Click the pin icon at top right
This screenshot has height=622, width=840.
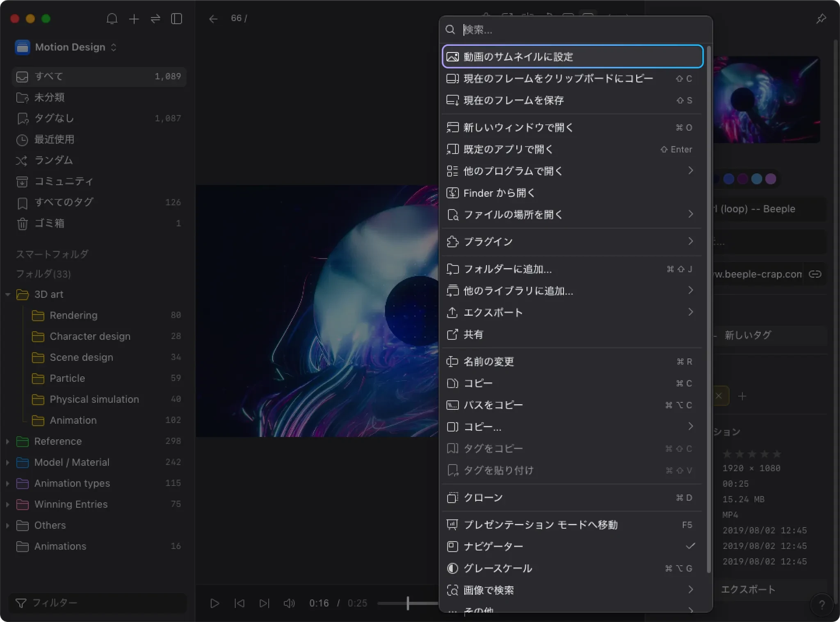pos(821,19)
